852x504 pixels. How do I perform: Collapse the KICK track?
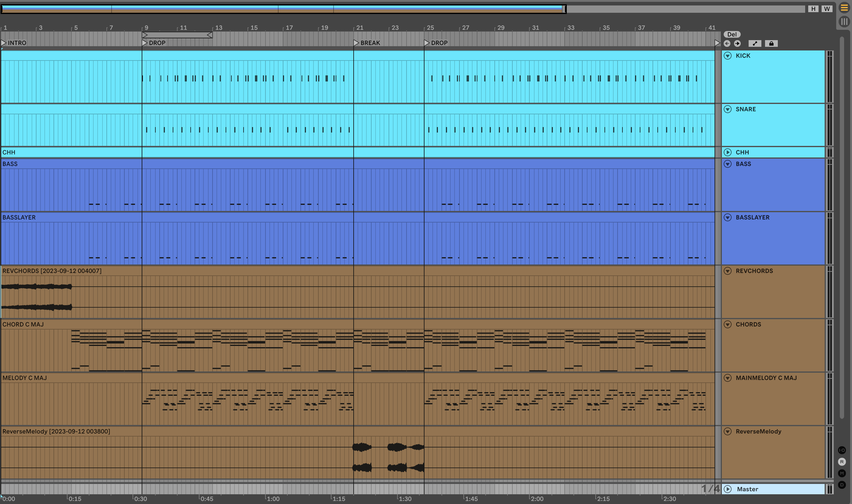[728, 56]
